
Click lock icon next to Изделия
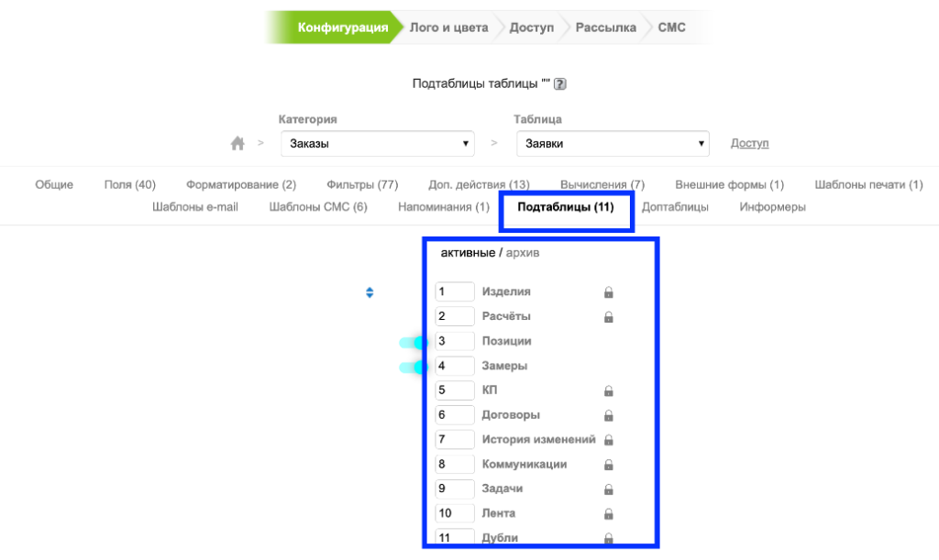tap(608, 292)
